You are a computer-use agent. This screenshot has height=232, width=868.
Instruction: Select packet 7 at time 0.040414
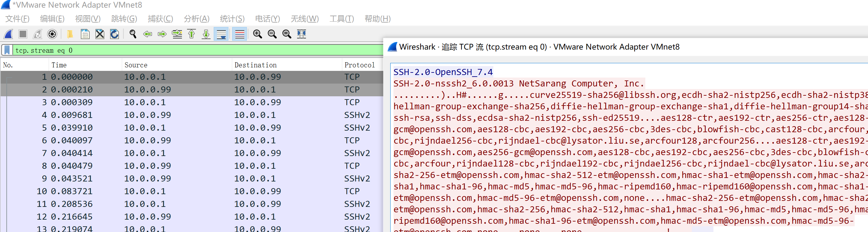coord(192,153)
